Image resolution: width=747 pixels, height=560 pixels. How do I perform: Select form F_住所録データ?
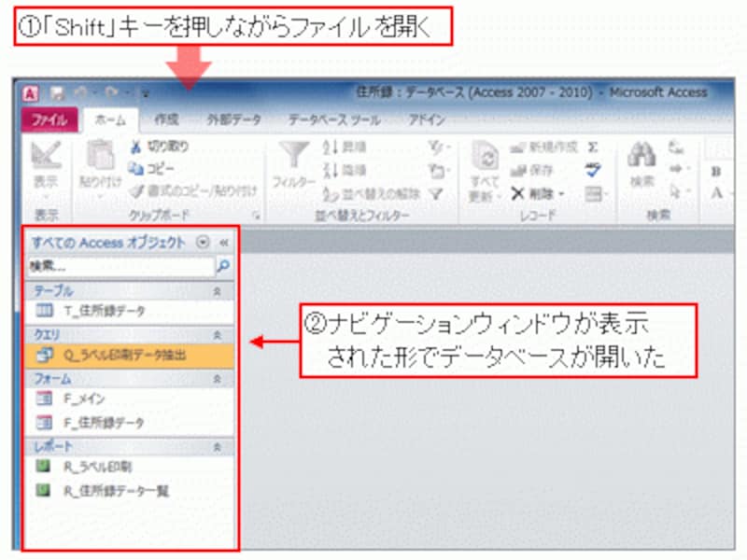click(x=129, y=423)
